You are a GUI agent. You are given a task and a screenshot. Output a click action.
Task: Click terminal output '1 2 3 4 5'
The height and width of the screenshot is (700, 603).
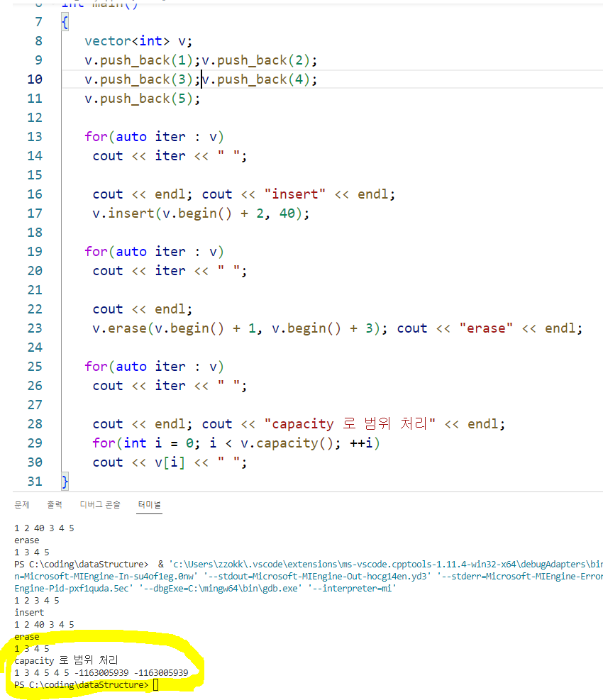click(37, 601)
